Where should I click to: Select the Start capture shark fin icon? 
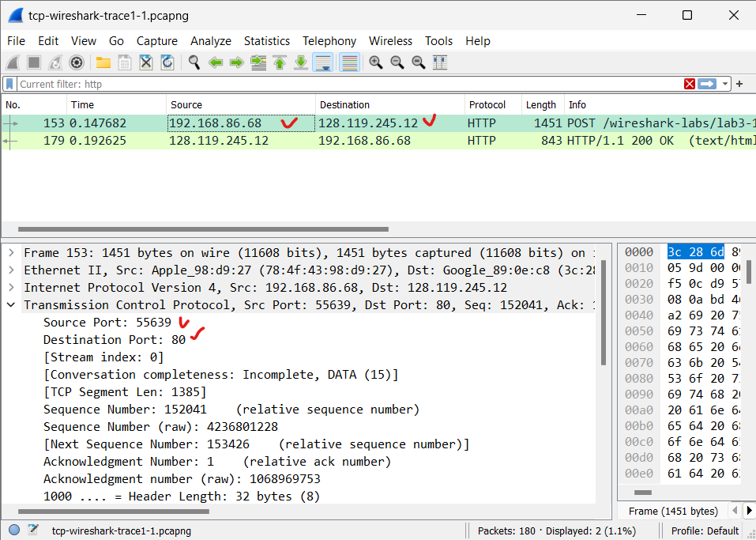coord(13,62)
